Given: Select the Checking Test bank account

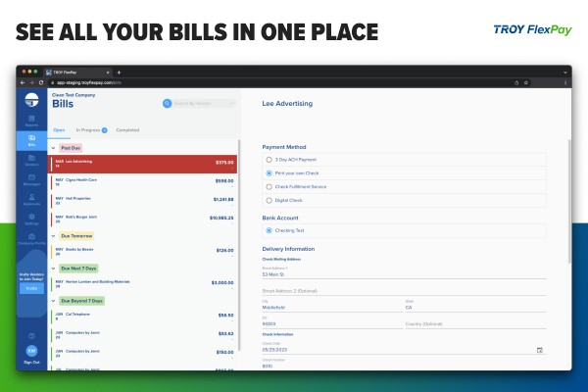Looking at the screenshot, I should 269,230.
